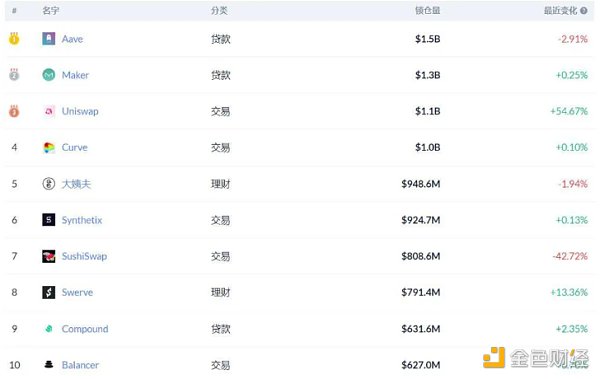Click the gold first-place medal icon
This screenshot has height=379, width=600.
tap(14, 39)
